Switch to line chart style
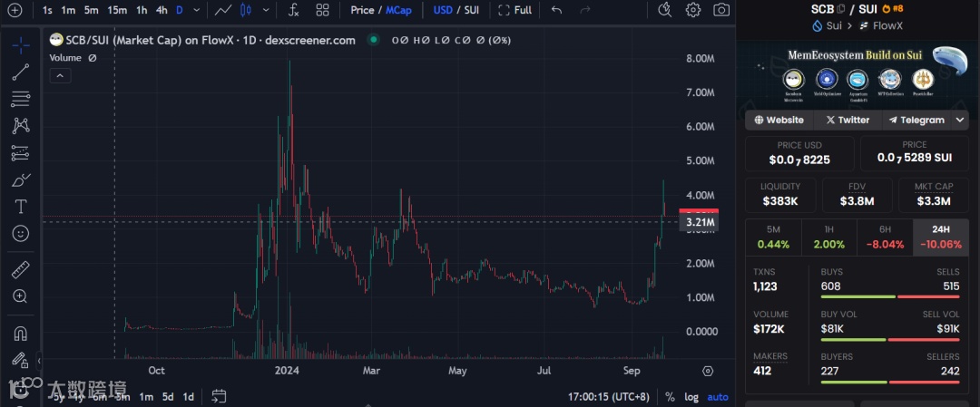This screenshot has width=980, height=407. tap(223, 10)
